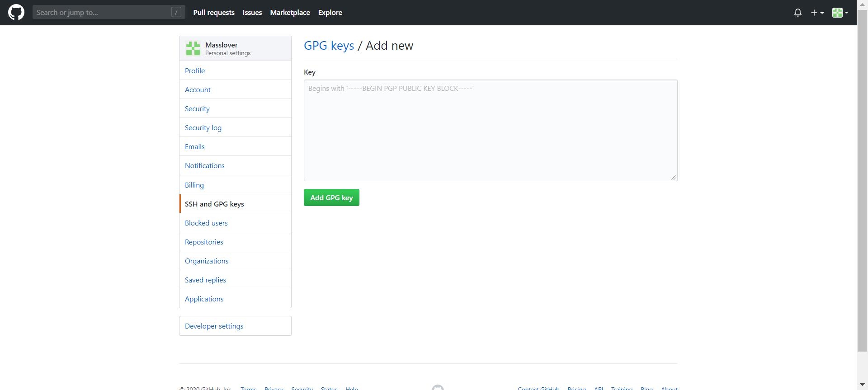Open Blocked users settings
The width and height of the screenshot is (868, 390).
[x=235, y=223]
